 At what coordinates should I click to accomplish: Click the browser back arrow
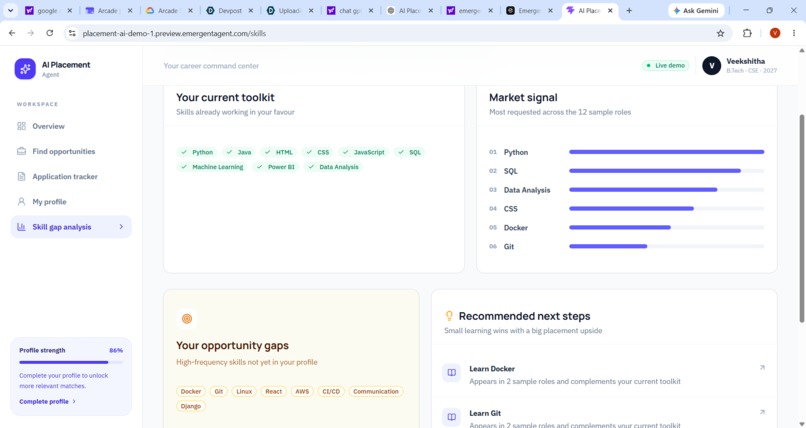[x=12, y=33]
